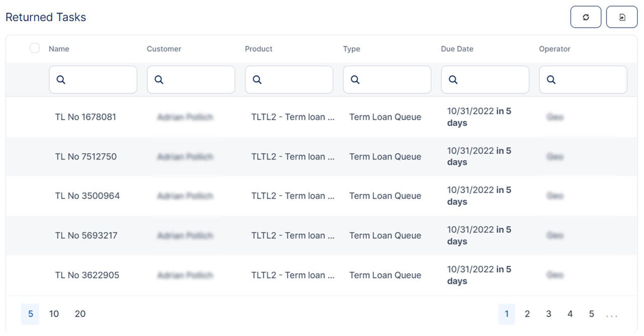
Task: Go to page 2 of results
Action: (x=527, y=314)
